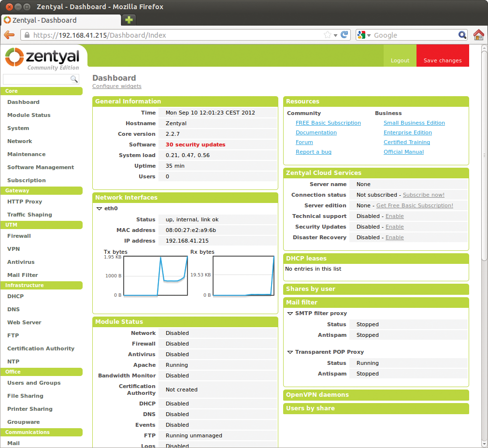Enable Disaster Recovery in Cloud Services

click(x=395, y=237)
